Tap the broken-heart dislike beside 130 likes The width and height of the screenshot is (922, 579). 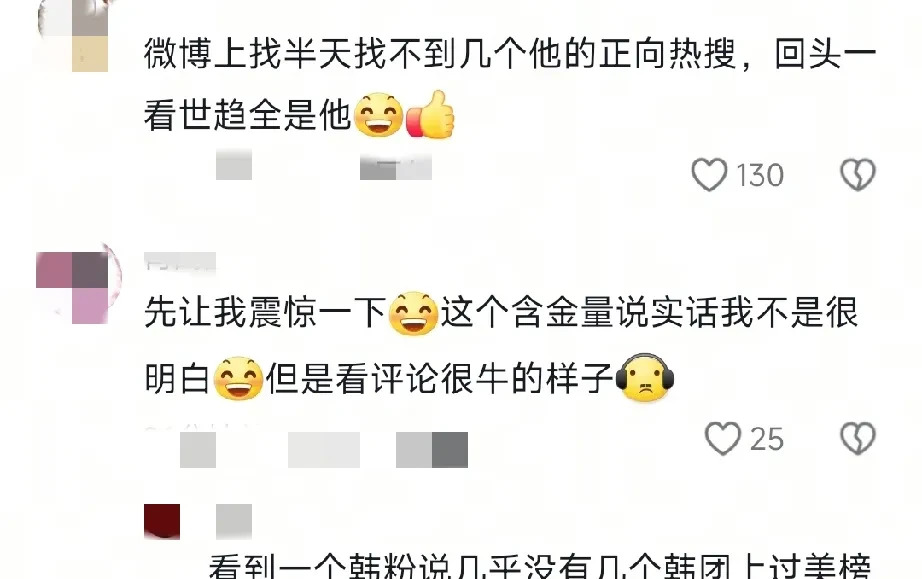click(x=858, y=175)
